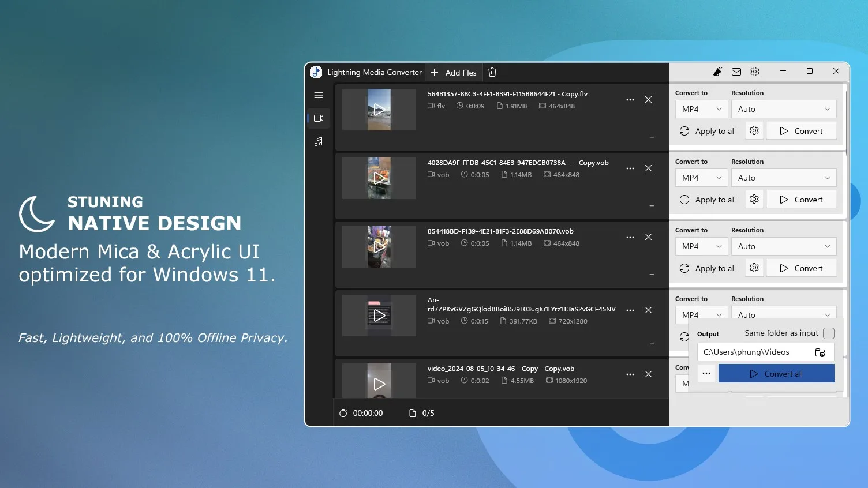Open the mail feedback icon
The image size is (868, 488).
tap(736, 72)
